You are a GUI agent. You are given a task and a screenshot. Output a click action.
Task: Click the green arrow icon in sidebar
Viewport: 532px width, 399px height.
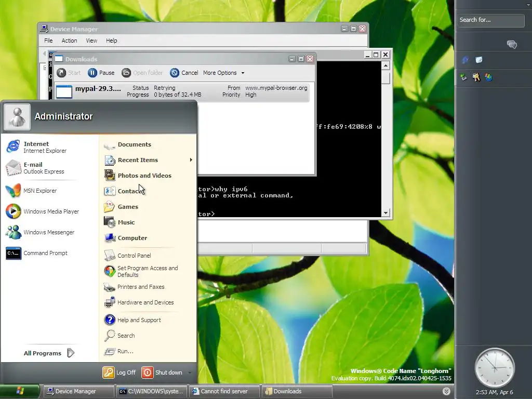point(464,77)
